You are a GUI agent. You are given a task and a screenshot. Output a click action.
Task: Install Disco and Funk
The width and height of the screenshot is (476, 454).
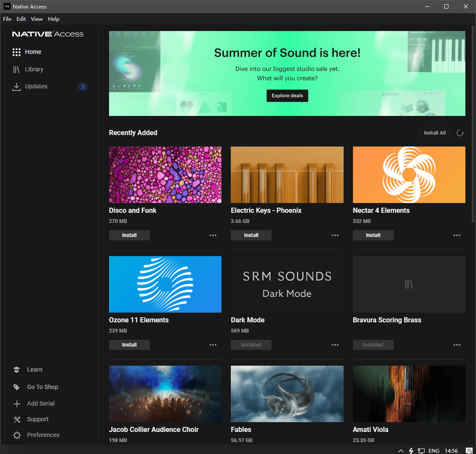[x=129, y=235]
